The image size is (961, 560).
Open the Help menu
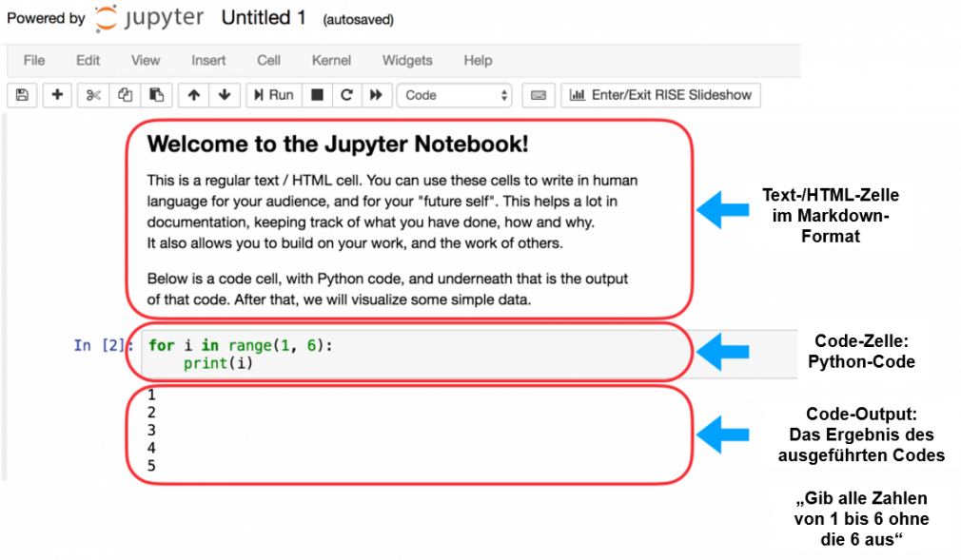click(x=478, y=60)
